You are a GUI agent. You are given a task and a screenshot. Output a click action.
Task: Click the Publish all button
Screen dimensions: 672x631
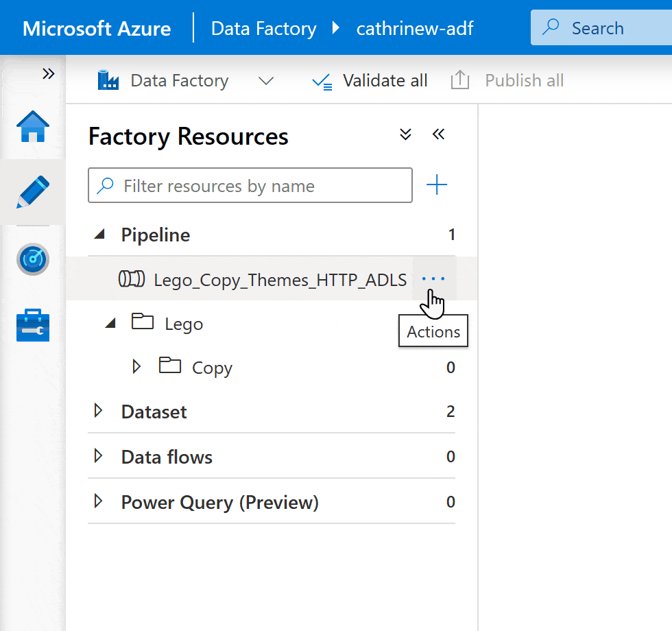point(507,81)
